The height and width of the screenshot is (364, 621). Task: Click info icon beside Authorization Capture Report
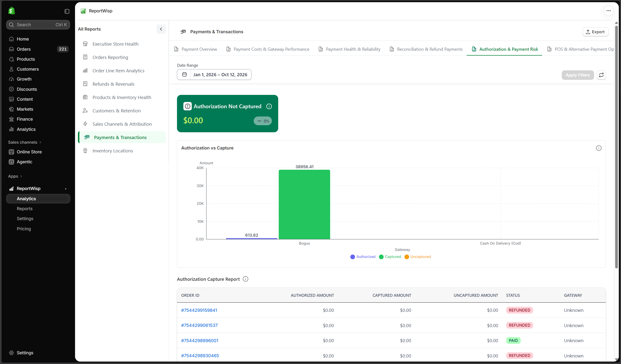(245, 279)
